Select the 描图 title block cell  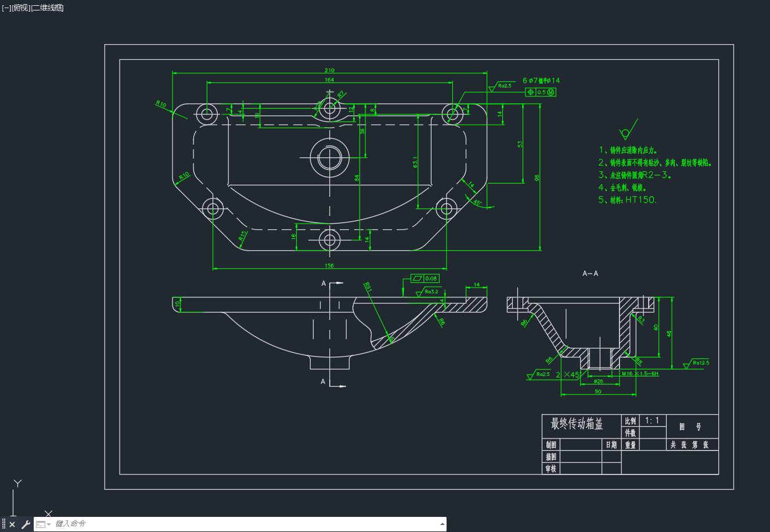[x=551, y=457]
